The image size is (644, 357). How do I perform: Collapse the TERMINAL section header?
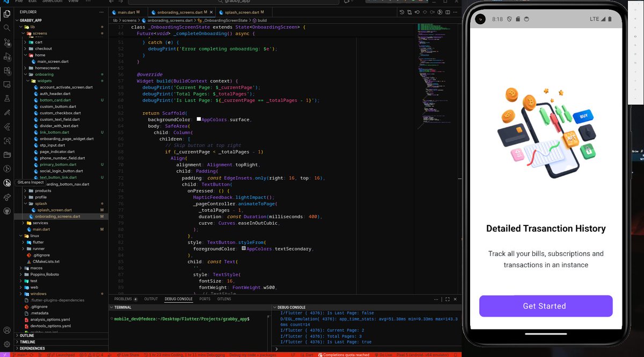pyautogui.click(x=191, y=308)
